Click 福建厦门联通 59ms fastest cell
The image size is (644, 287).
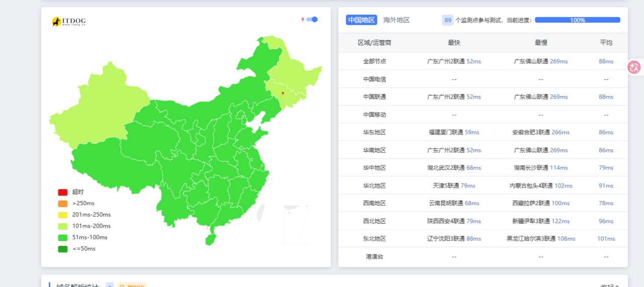[454, 132]
